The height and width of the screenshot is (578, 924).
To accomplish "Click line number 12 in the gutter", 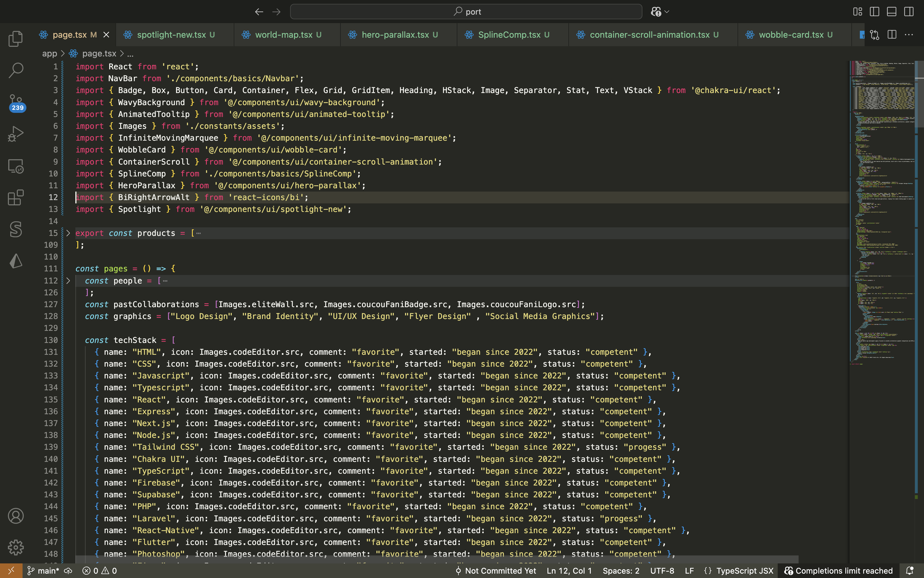I will (53, 197).
